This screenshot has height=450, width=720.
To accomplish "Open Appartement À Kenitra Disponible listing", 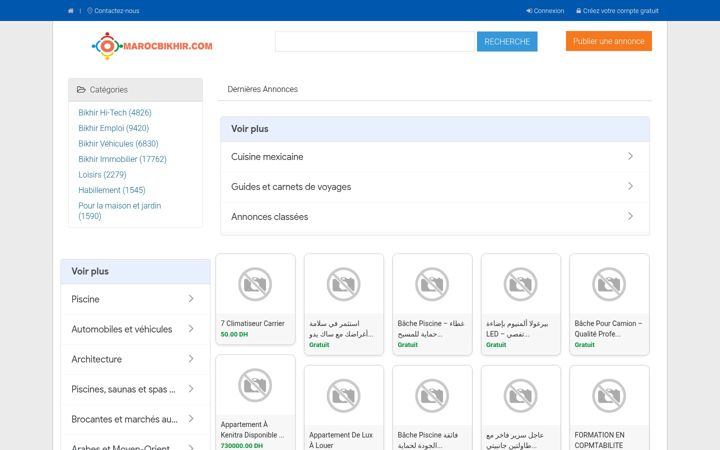I will point(253,430).
